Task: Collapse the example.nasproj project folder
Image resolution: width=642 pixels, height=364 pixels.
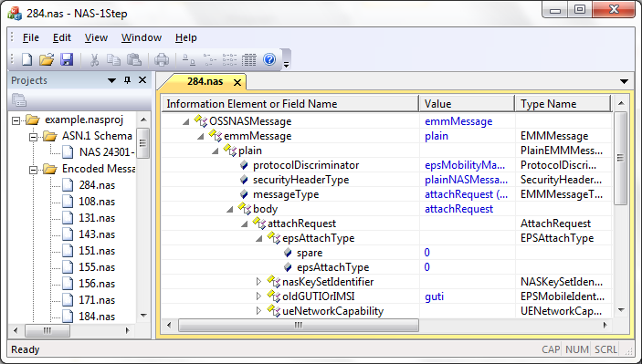Action: coord(16,120)
